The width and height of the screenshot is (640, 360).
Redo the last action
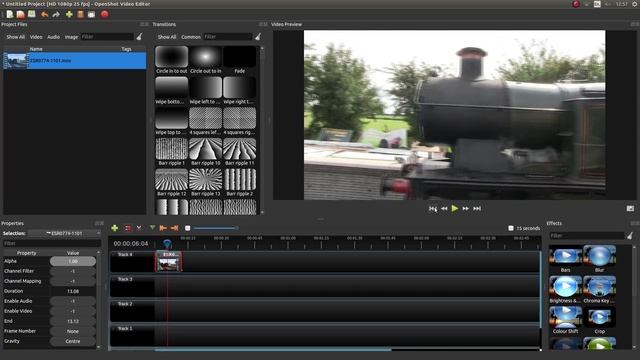(x=56, y=14)
